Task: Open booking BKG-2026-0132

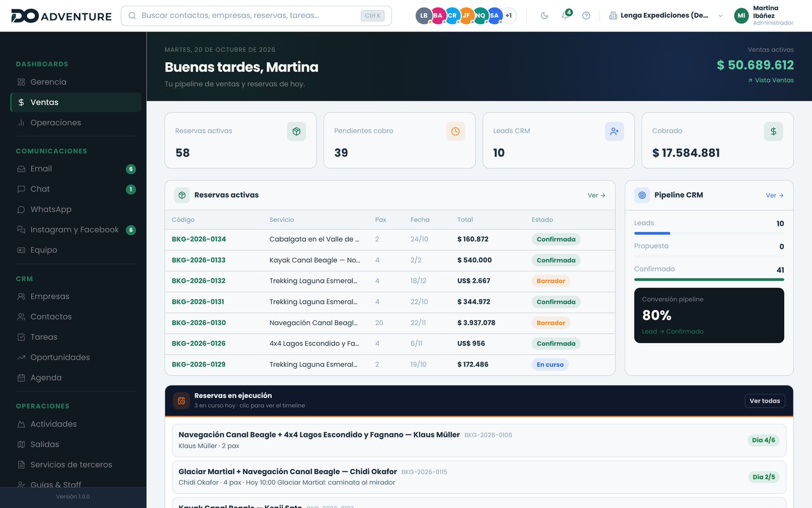Action: [x=198, y=281]
